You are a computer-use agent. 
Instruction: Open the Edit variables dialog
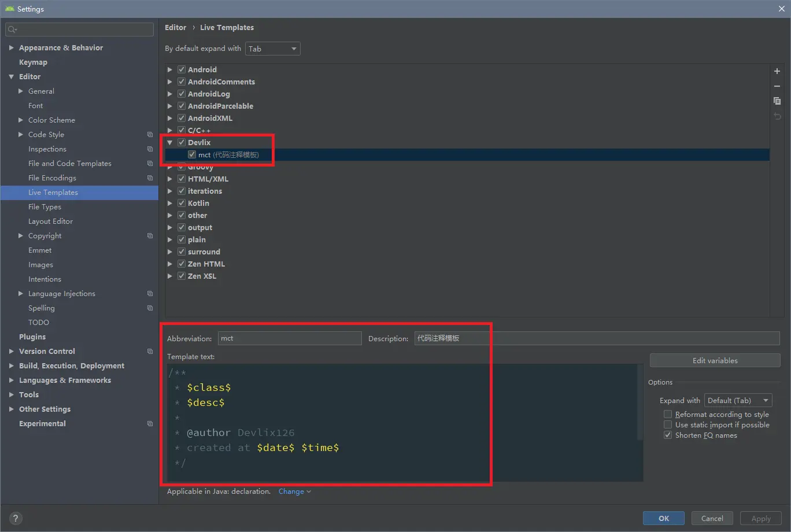[715, 360]
